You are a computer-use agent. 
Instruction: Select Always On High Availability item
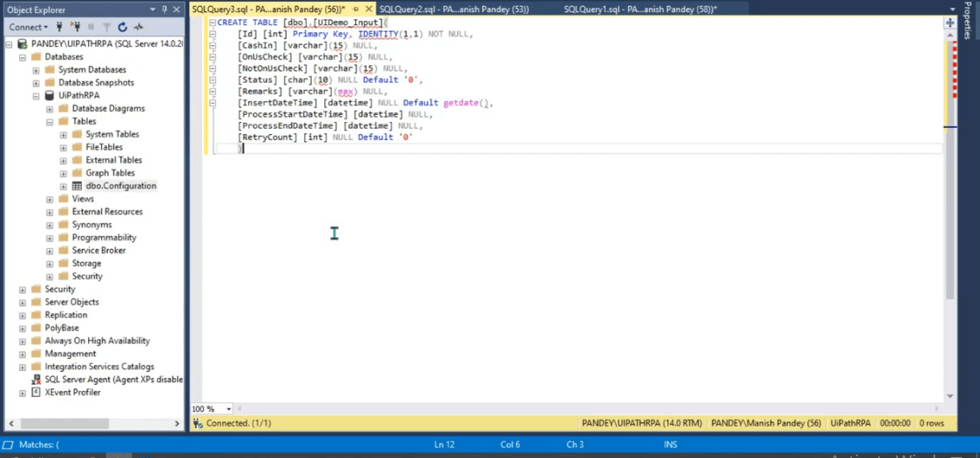click(98, 340)
